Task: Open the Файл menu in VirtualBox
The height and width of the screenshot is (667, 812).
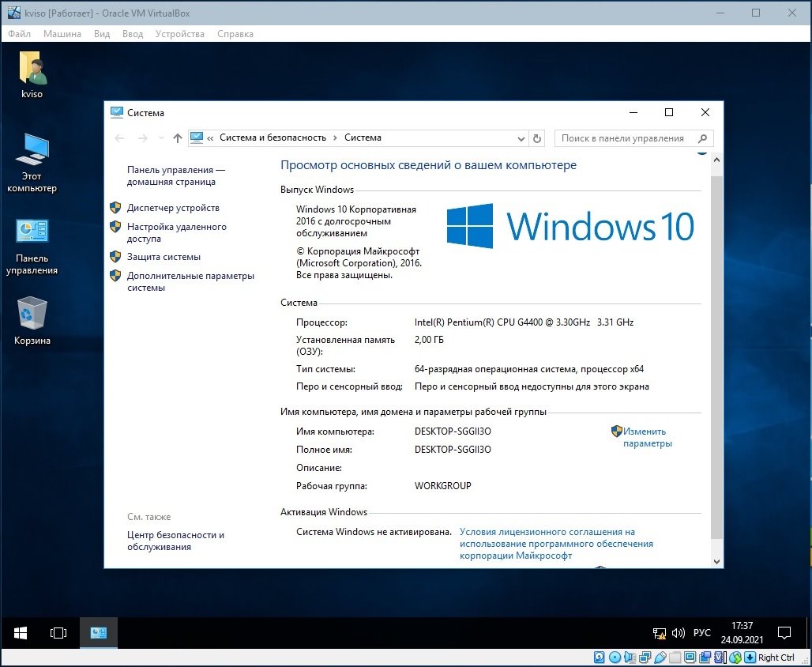Action: click(20, 34)
